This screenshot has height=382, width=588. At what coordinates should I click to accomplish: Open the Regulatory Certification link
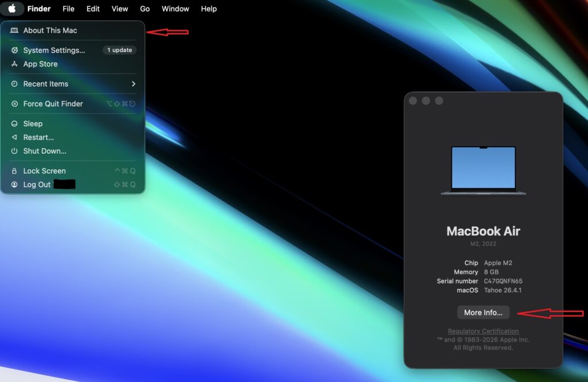483,331
